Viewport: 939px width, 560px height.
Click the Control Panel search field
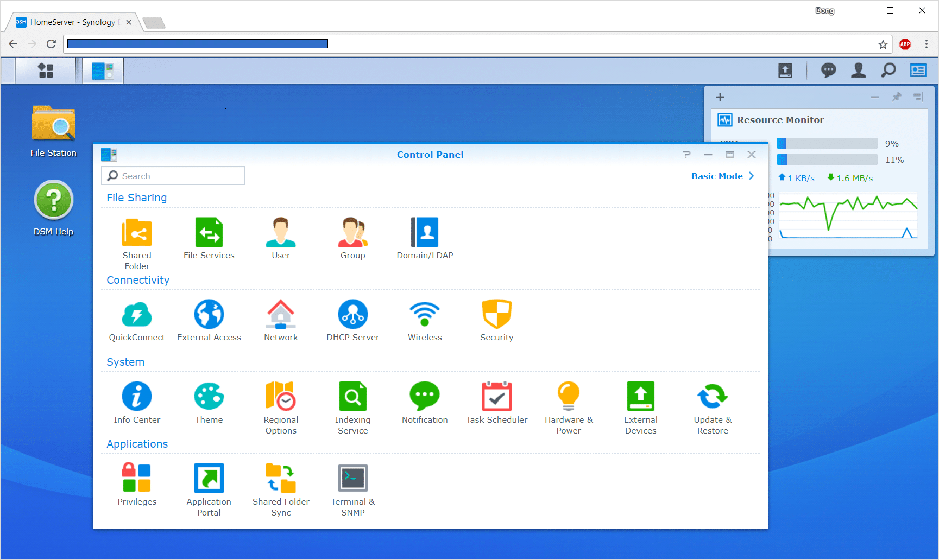pos(173,176)
